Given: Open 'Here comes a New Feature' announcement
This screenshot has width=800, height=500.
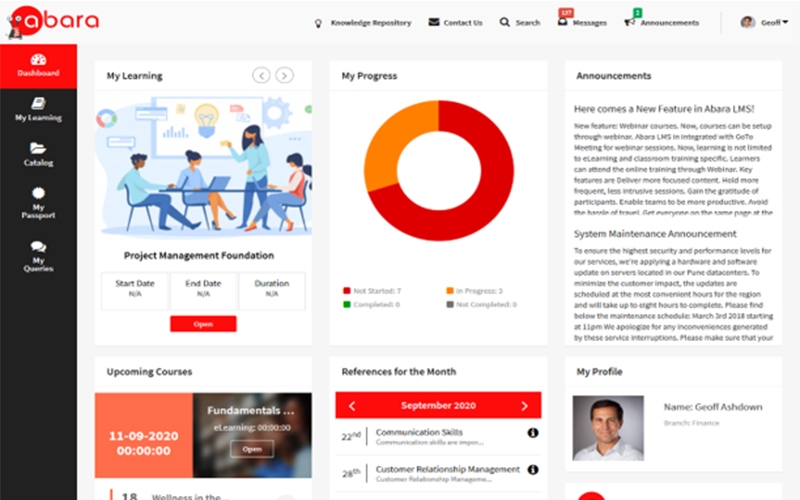Looking at the screenshot, I should tap(664, 109).
